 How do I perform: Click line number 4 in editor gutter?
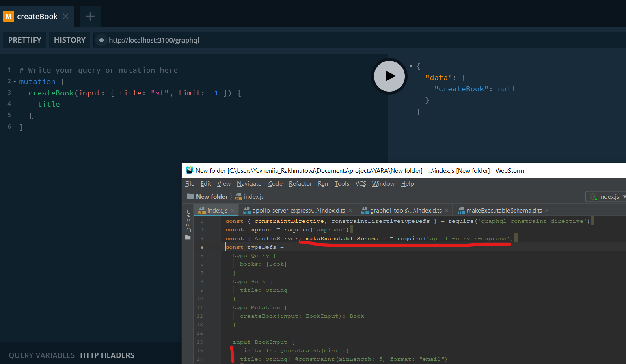(202, 247)
